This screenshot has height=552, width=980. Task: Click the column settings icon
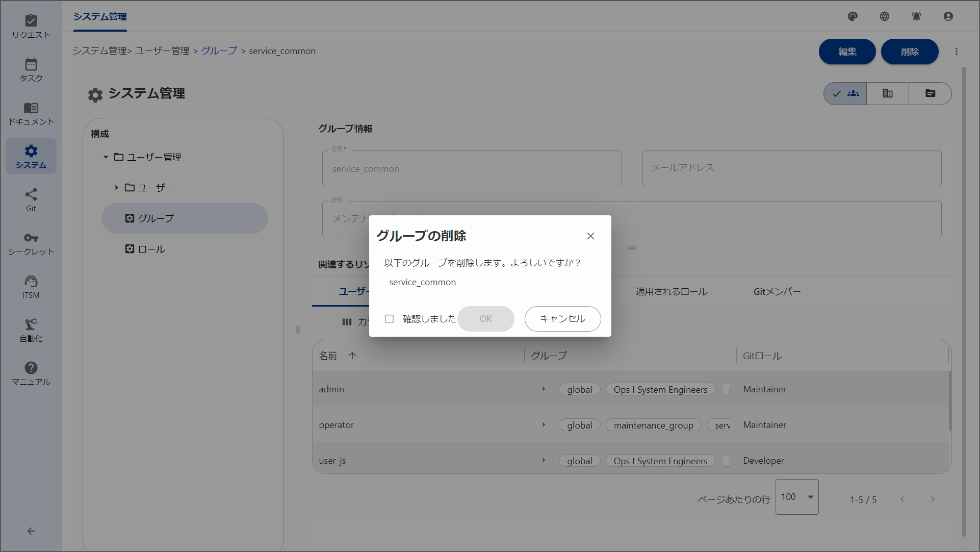pyautogui.click(x=347, y=322)
